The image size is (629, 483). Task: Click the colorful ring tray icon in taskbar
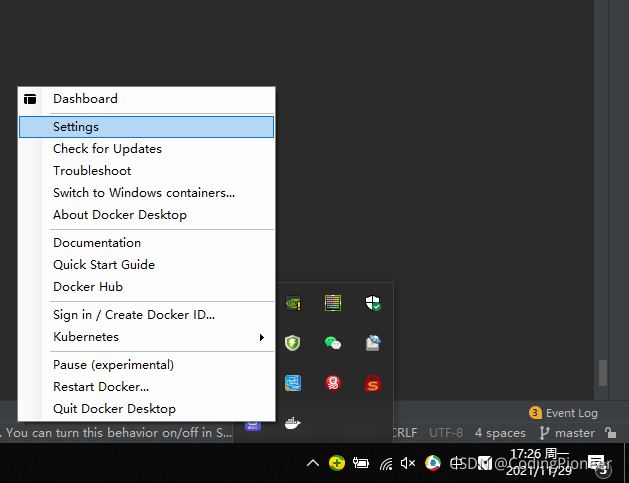(x=433, y=463)
